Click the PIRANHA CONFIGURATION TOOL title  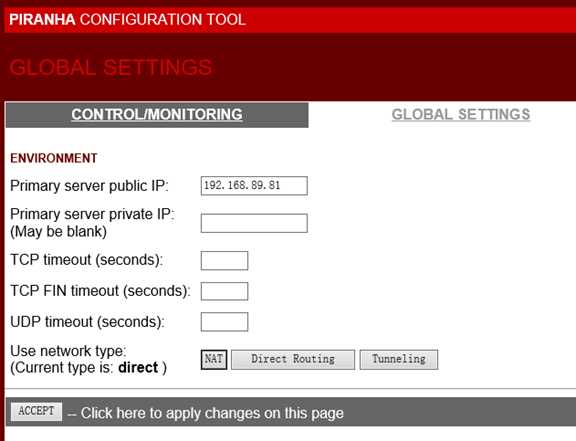(127, 19)
